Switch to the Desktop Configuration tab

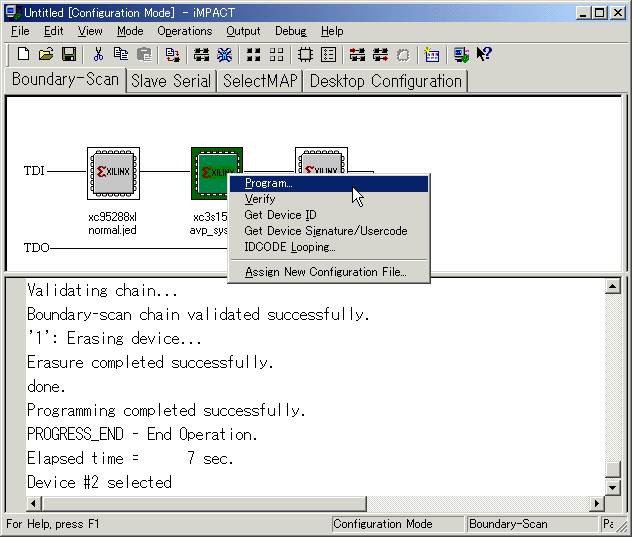(385, 81)
